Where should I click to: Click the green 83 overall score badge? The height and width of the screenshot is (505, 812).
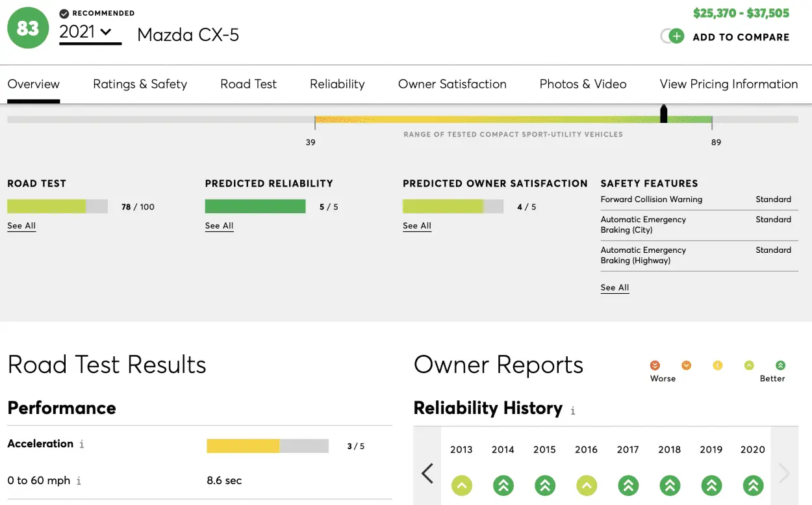(x=28, y=28)
